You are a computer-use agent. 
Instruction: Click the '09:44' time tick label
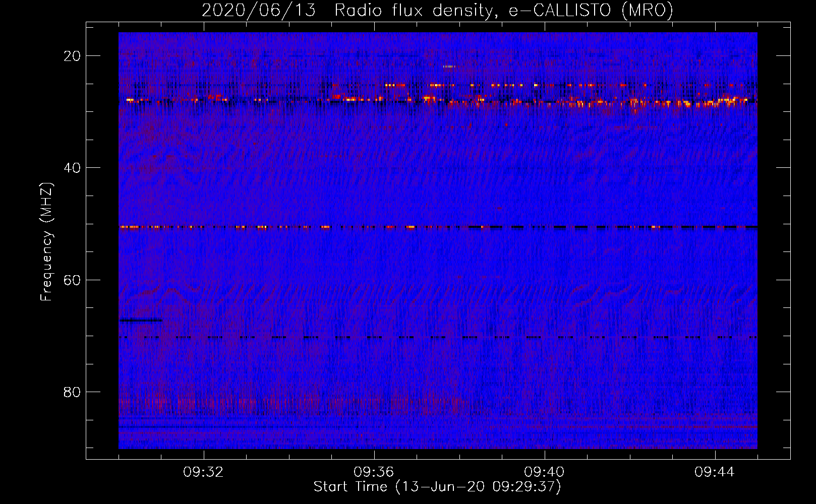coord(715,472)
